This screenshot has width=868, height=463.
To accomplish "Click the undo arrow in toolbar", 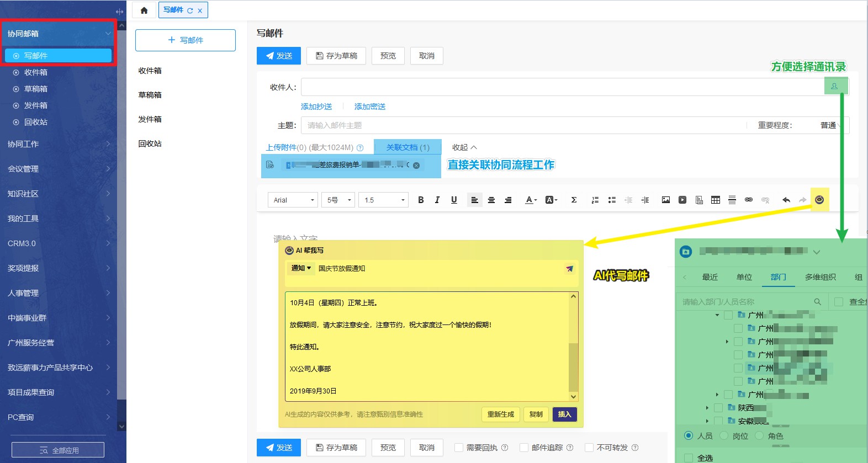I will coord(786,200).
